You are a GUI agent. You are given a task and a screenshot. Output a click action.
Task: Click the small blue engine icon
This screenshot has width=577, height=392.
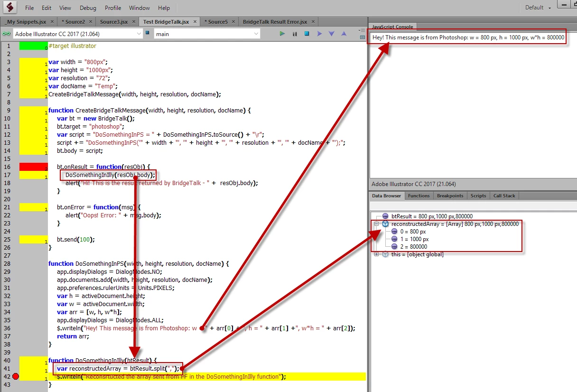(x=147, y=33)
